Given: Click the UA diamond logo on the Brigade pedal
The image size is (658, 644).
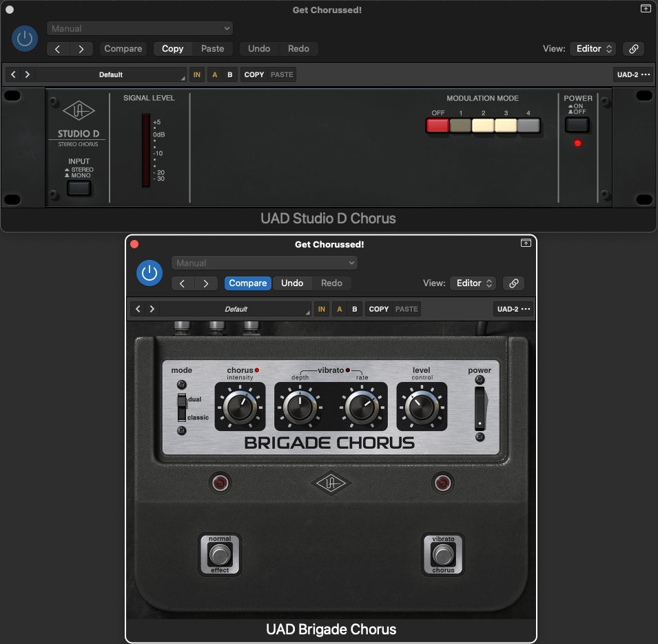Looking at the screenshot, I should coord(331,483).
